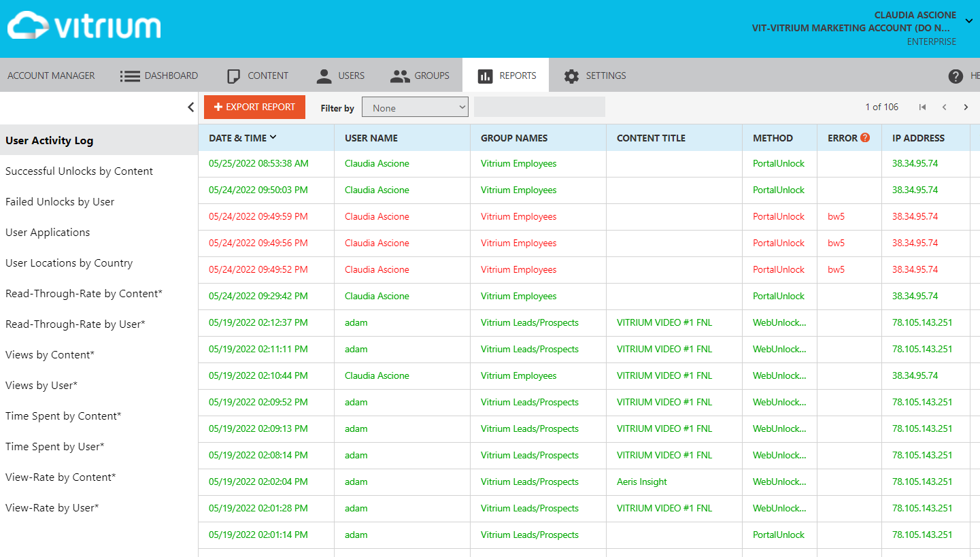
Task: Click the User Name column header
Action: (371, 138)
